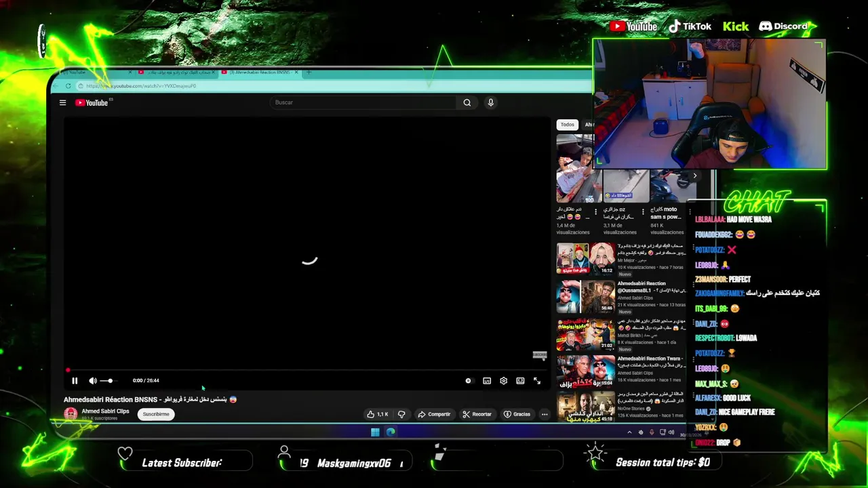
Task: Click the Buscar search field
Action: (x=363, y=102)
